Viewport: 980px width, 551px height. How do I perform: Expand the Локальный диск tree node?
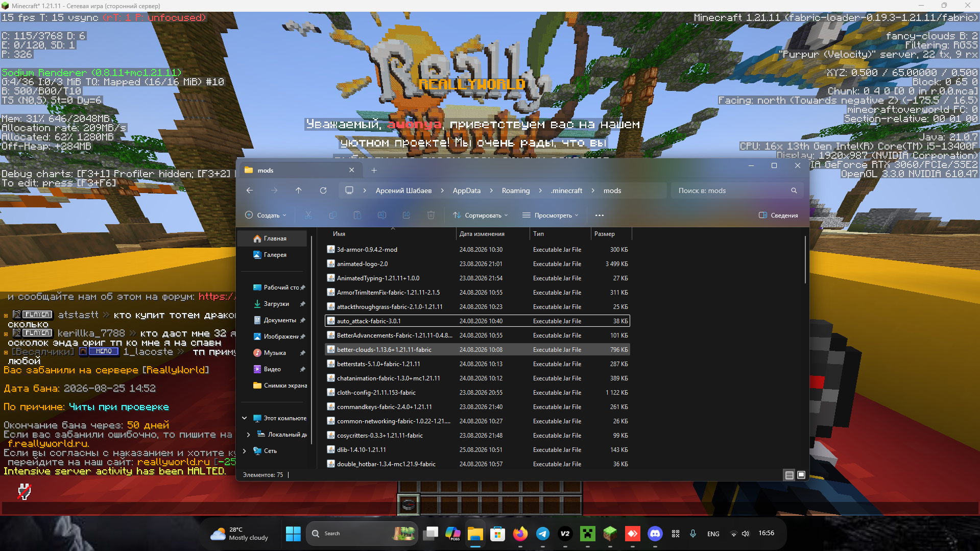tap(249, 435)
